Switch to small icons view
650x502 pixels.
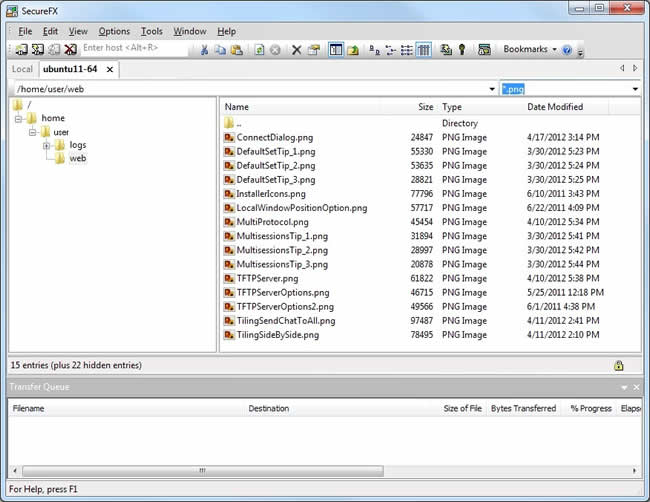tap(390, 50)
